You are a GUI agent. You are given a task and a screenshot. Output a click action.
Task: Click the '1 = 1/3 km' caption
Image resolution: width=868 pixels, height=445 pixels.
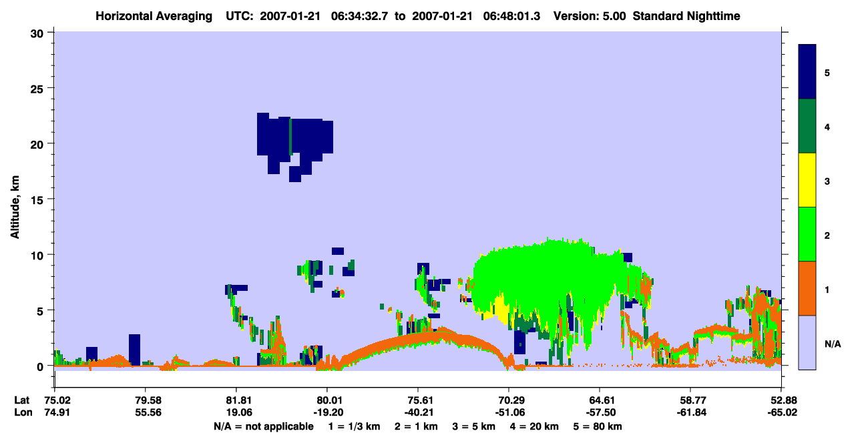[355, 426]
